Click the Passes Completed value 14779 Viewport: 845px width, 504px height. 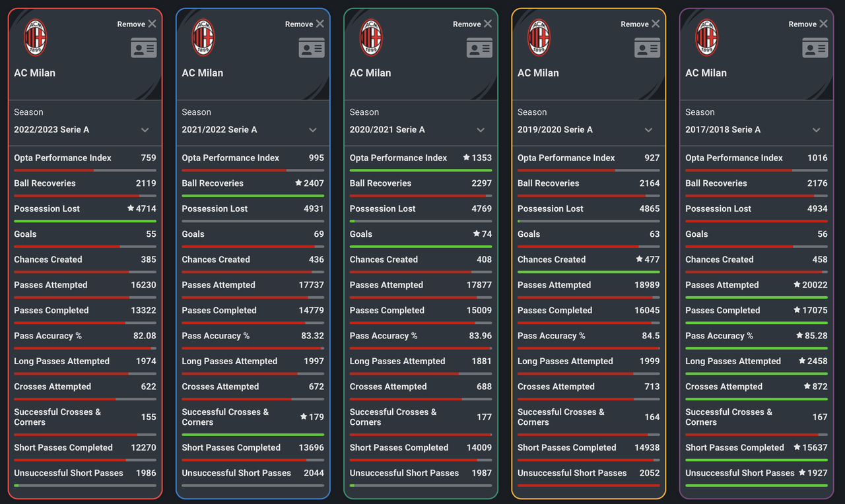(x=312, y=310)
